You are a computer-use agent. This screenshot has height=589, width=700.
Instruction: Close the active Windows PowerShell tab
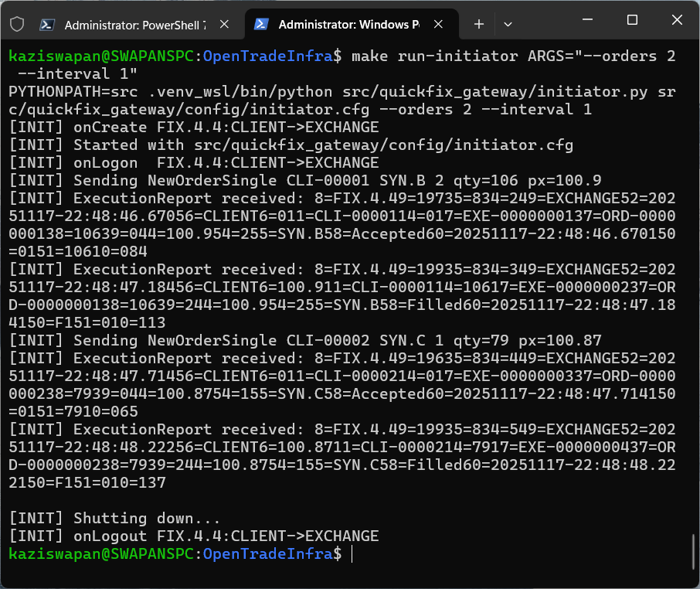pyautogui.click(x=438, y=23)
